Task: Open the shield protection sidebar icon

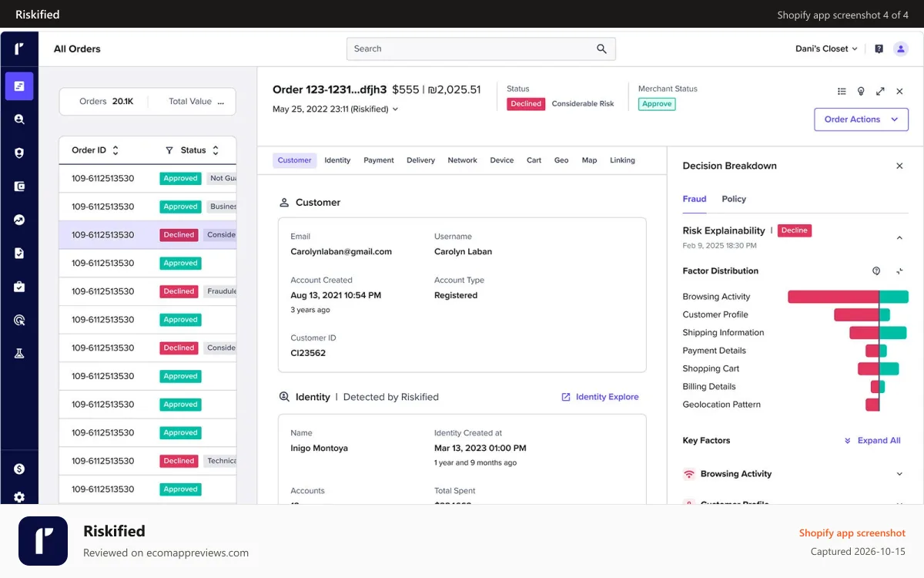Action: pos(19,153)
